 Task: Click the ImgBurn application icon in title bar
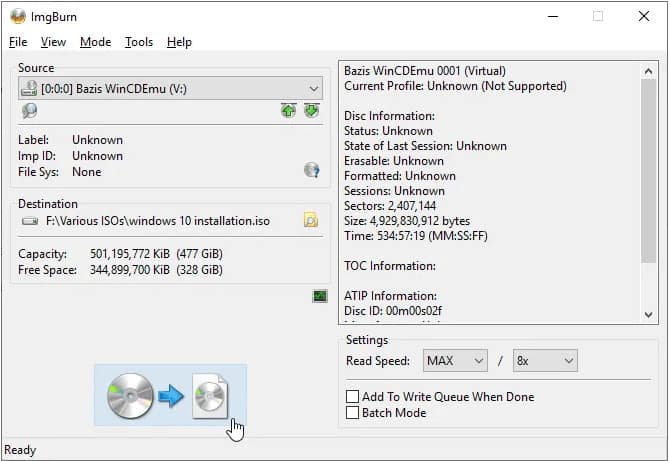(18, 16)
